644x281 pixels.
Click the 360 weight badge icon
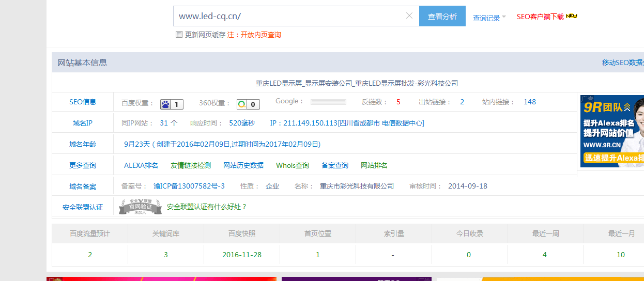pyautogui.click(x=248, y=104)
